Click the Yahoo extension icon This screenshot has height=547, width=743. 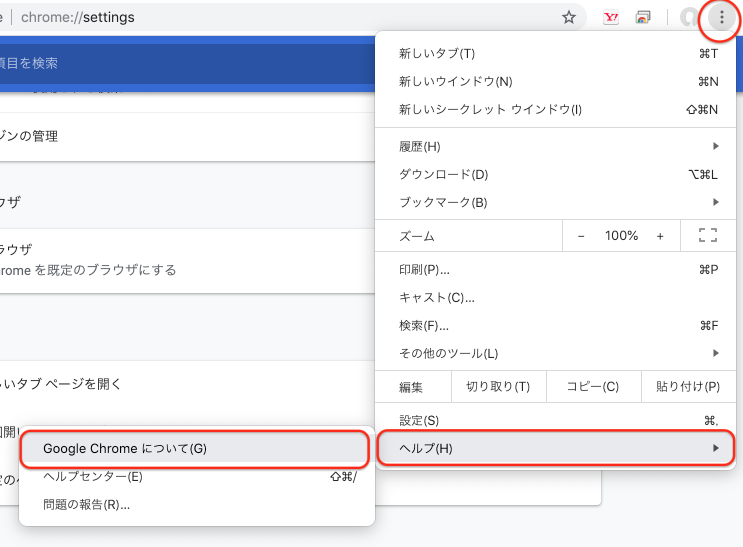(x=611, y=18)
